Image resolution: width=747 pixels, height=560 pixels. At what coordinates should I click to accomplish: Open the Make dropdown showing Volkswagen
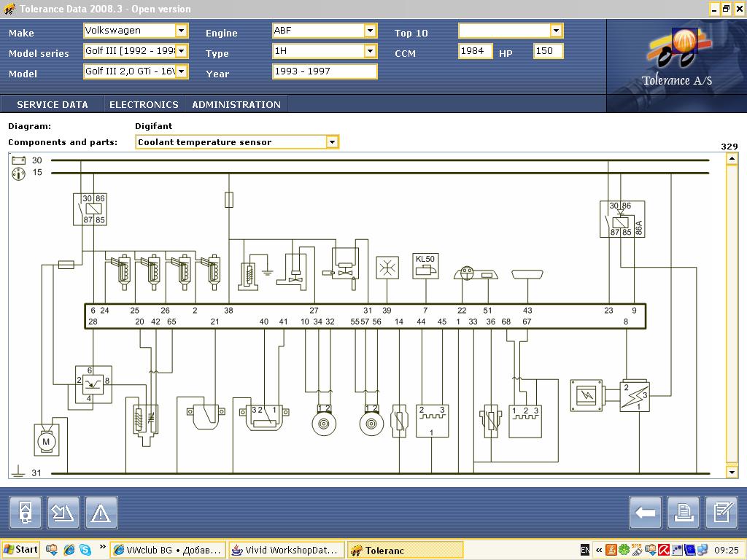point(181,31)
